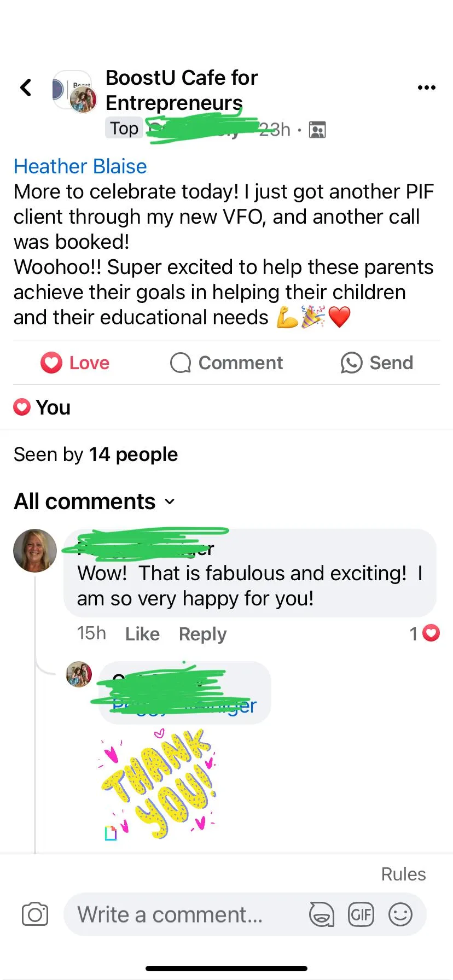Open camera icon to attach photo
This screenshot has height=980, width=453.
35,914
